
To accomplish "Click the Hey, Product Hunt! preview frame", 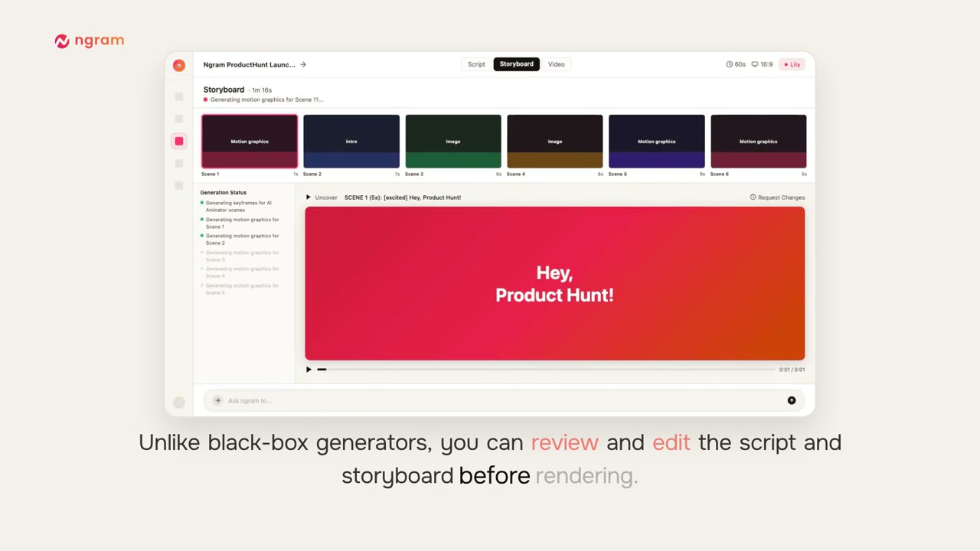I will tap(555, 283).
